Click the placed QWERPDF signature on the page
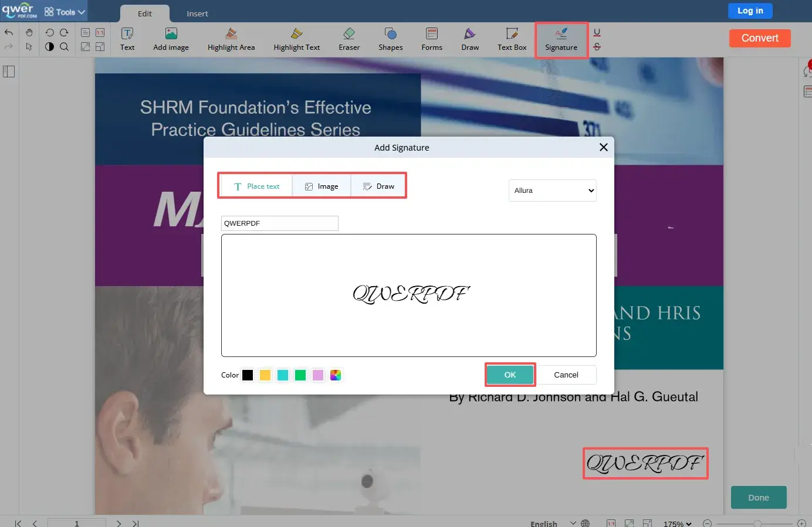 coord(645,463)
